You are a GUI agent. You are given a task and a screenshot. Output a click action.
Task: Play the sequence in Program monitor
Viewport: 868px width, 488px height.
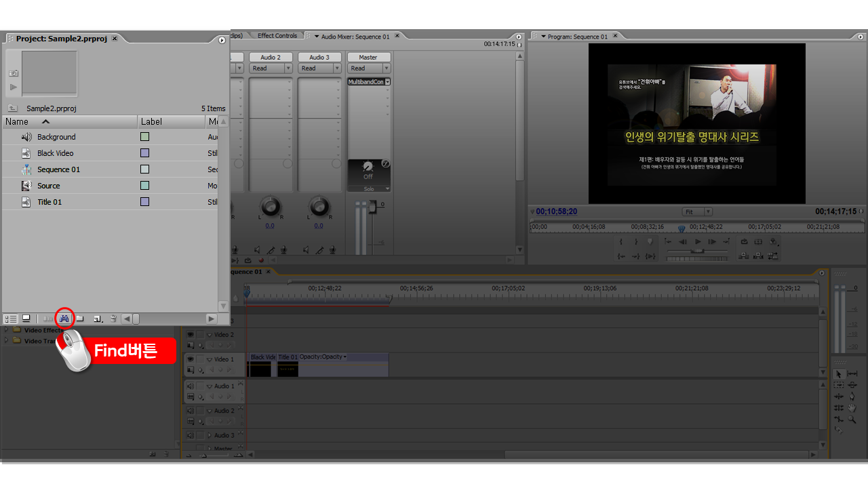698,241
